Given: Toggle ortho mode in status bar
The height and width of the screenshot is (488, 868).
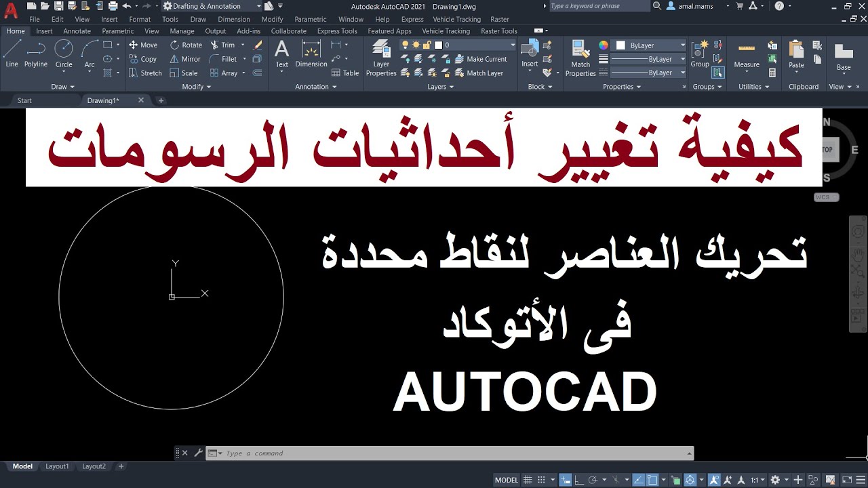Looking at the screenshot, I should tap(578, 480).
